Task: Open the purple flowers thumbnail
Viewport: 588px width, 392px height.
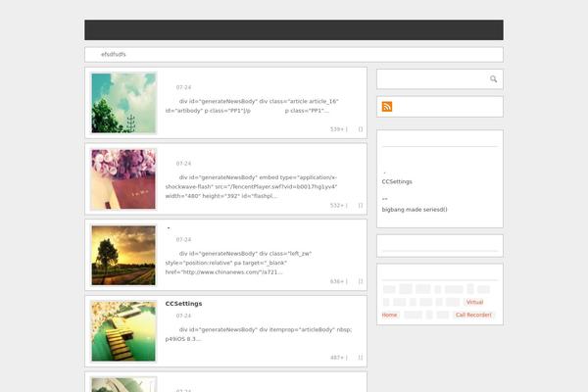Action: pyautogui.click(x=123, y=179)
